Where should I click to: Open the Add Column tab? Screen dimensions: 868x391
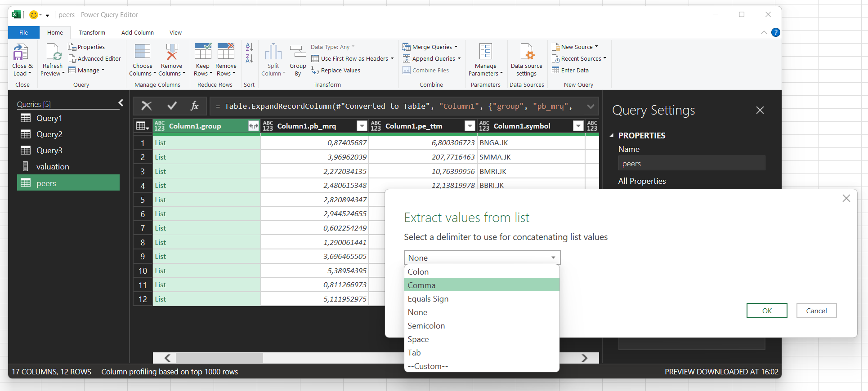(137, 32)
